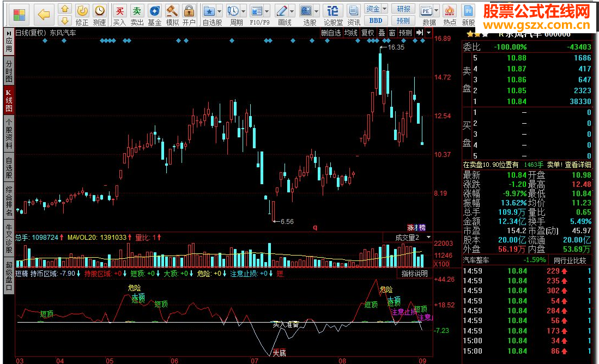Viewport: 599px width, 364px height.
Task: Click the 数据 PE data icon
Action: coord(426,11)
